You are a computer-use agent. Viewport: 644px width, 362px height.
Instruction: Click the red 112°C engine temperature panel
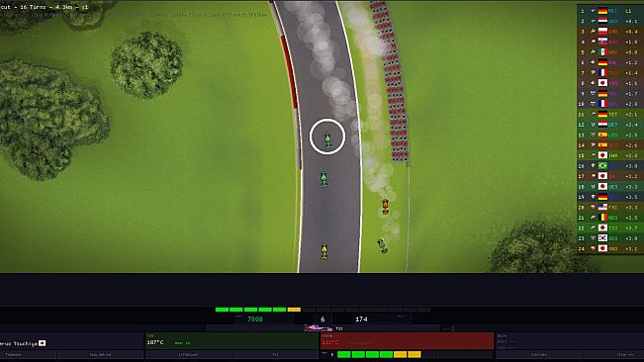coord(407,341)
